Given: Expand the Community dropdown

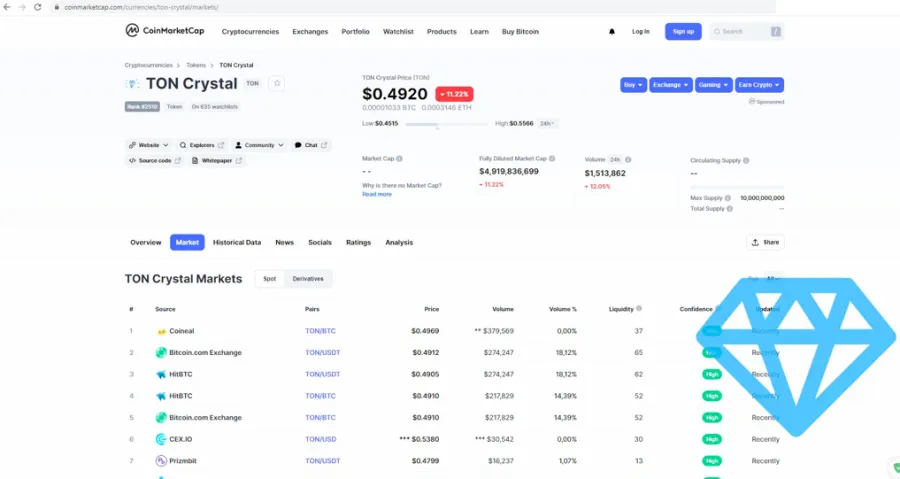Looking at the screenshot, I should point(259,145).
